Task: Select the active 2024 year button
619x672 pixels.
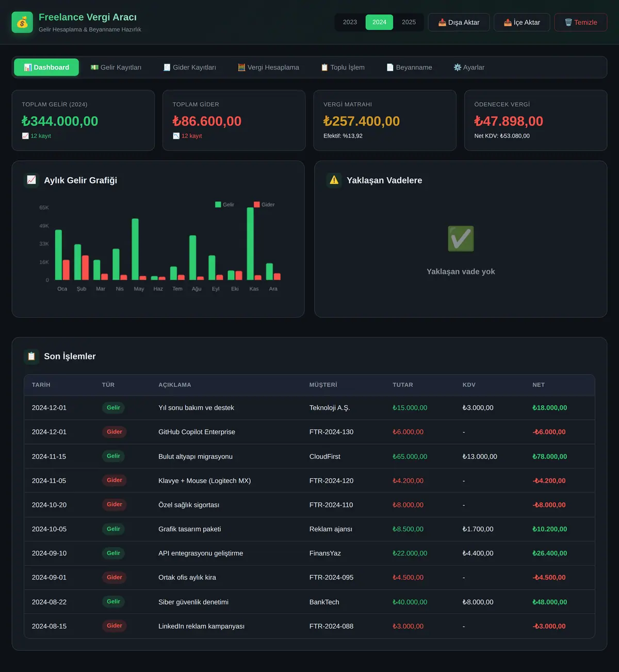Action: pos(379,22)
